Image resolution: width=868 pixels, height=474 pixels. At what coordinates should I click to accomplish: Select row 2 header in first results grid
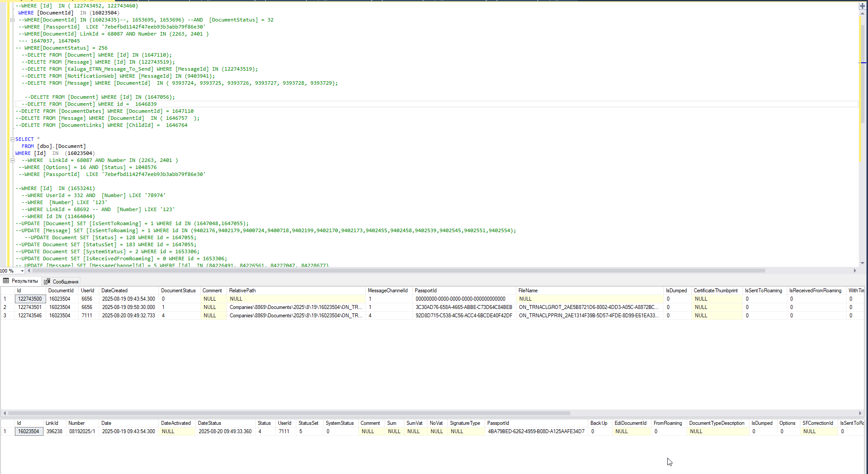coord(7,307)
